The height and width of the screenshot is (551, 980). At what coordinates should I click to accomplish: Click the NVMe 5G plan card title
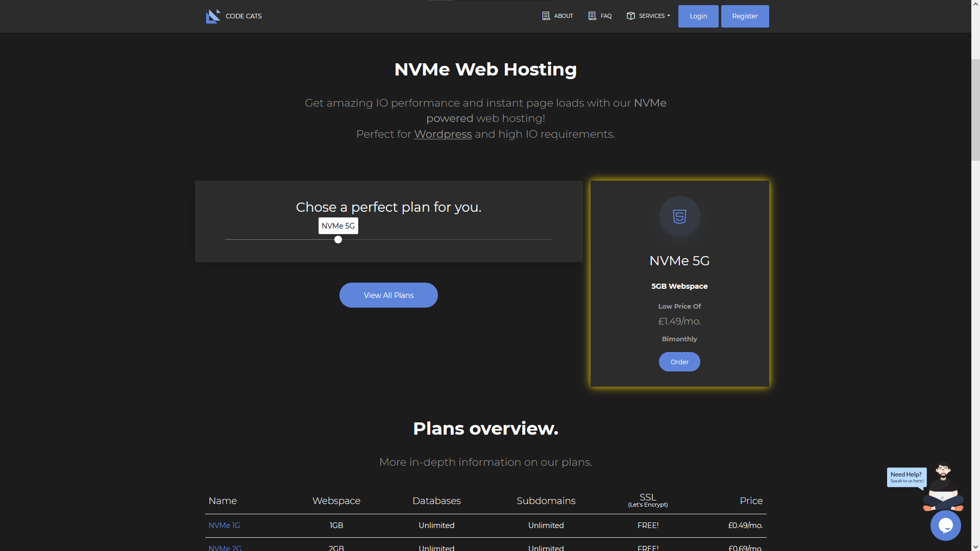(x=679, y=261)
